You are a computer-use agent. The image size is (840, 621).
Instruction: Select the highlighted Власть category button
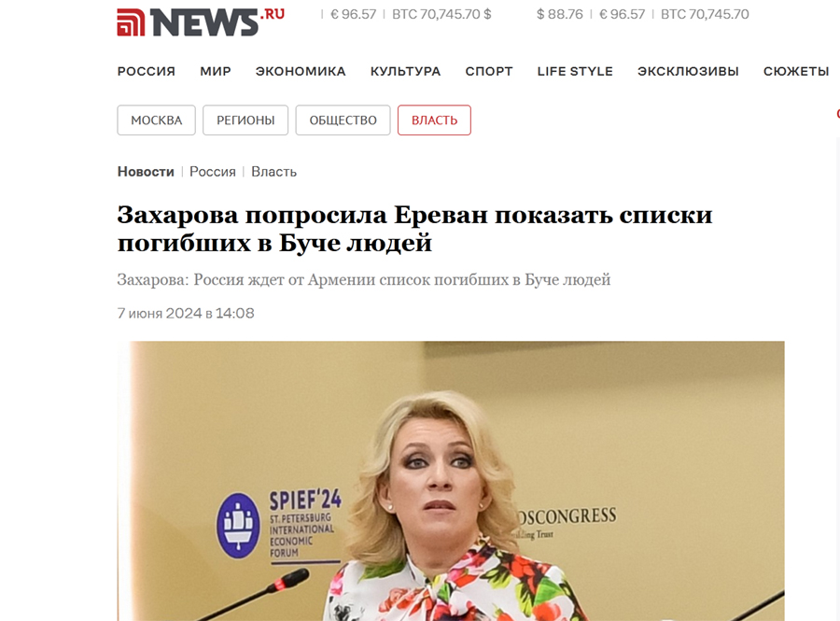pyautogui.click(x=434, y=120)
